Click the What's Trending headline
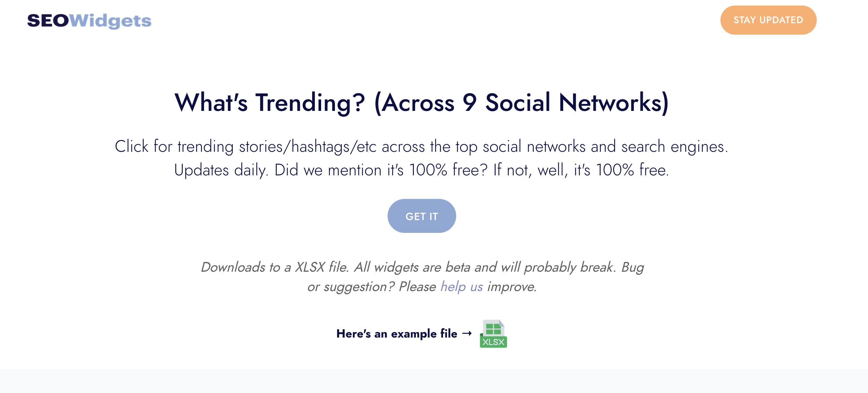The height and width of the screenshot is (393, 868). [x=422, y=103]
